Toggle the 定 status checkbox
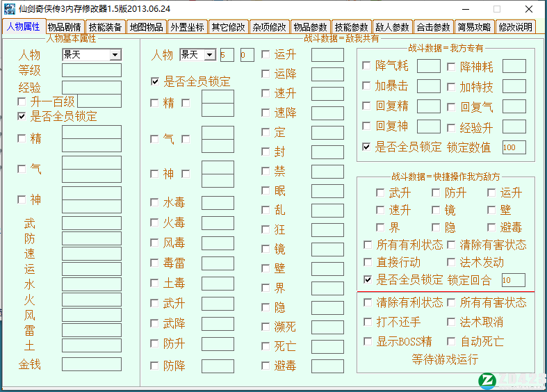The image size is (547, 392). coord(266,132)
